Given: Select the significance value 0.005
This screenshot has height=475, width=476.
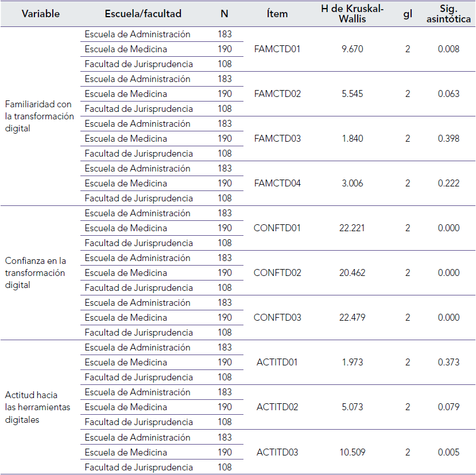Looking at the screenshot, I should pyautogui.click(x=448, y=452).
